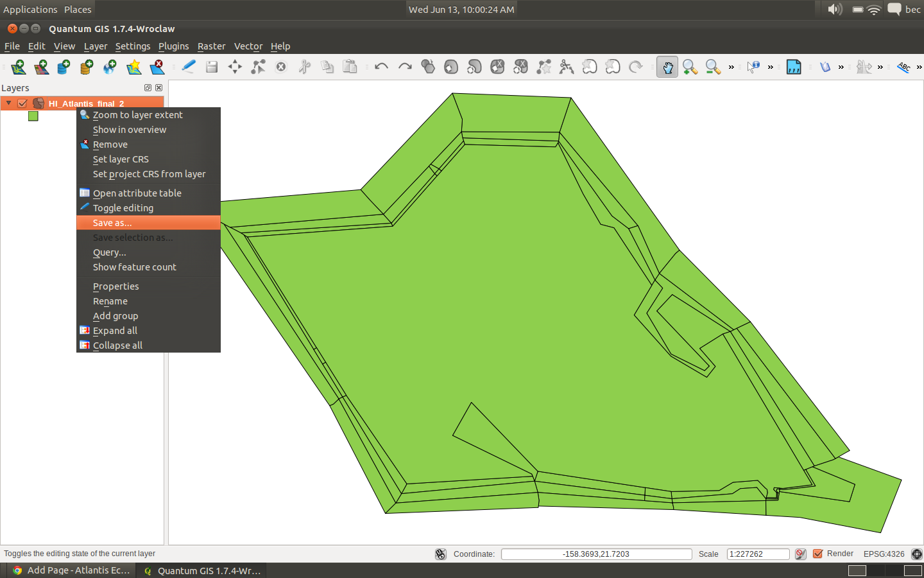Open the Vector menu in menu bar
924x578 pixels.
coord(248,46)
